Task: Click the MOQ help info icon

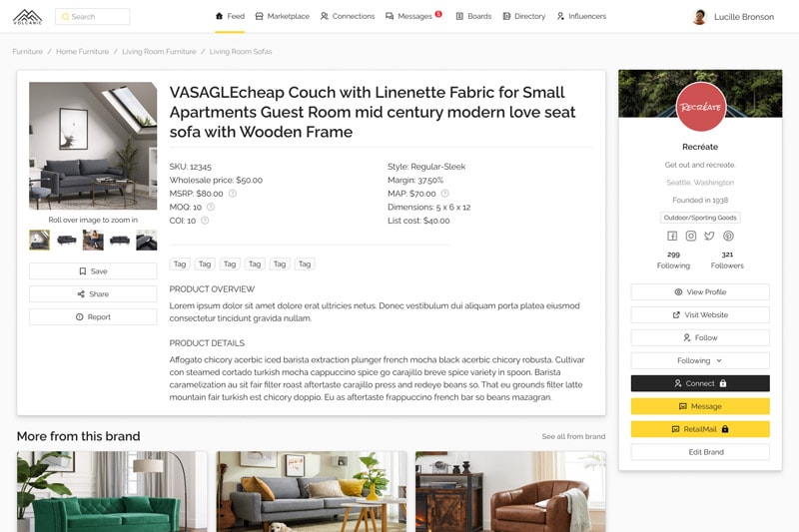Action: tap(211, 207)
